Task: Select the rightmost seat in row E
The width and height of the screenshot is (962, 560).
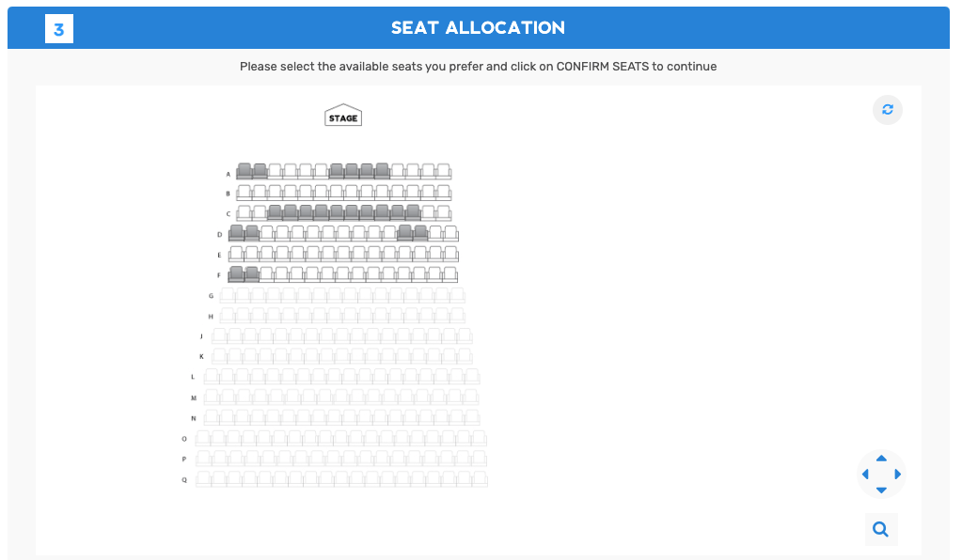Action: click(x=450, y=254)
